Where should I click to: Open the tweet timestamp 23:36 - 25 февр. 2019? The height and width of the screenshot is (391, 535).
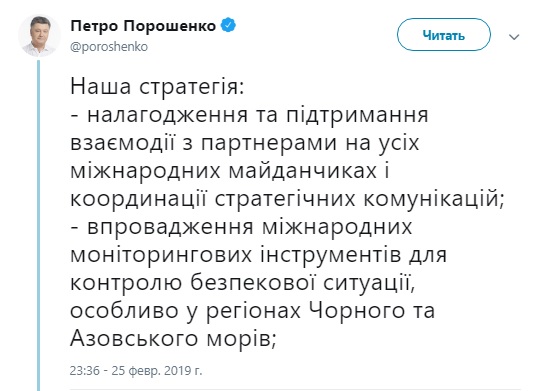point(136,371)
